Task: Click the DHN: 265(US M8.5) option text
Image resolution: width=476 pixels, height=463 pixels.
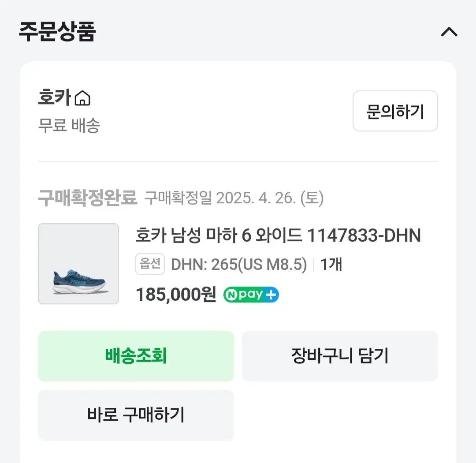Action: click(238, 265)
